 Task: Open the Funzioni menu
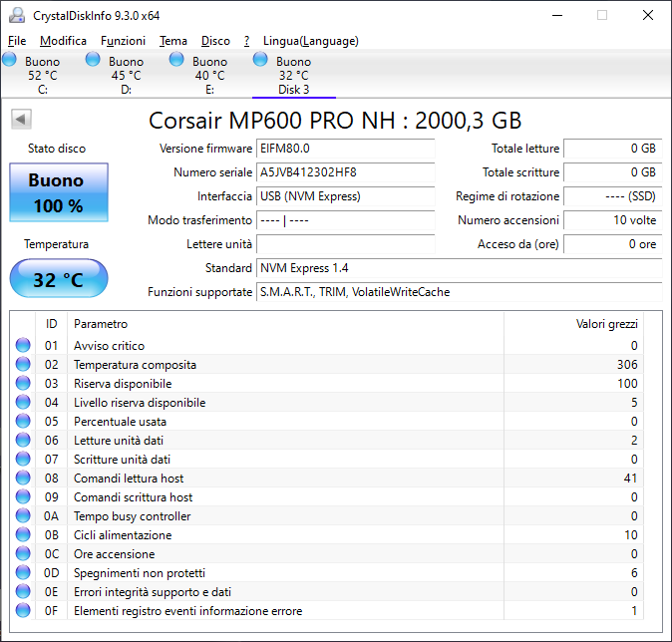click(123, 41)
